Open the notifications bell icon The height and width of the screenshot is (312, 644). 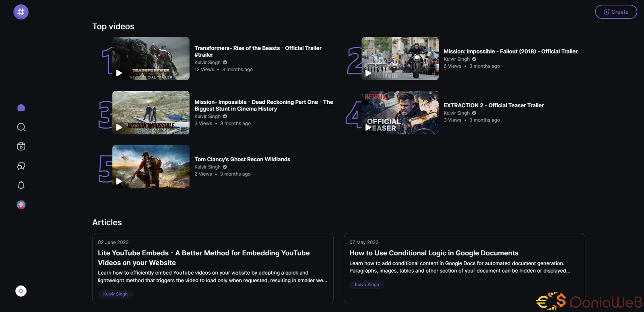coord(21,185)
